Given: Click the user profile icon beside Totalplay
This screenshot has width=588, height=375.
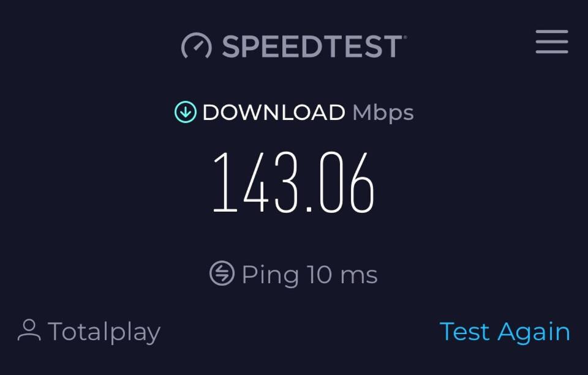Looking at the screenshot, I should (x=29, y=330).
